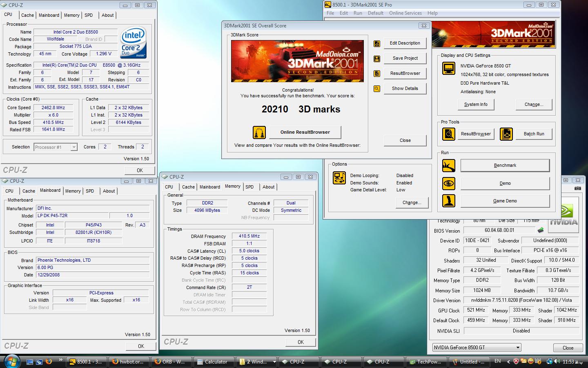Open the Calculator taskbar button
Viewport: 588px width, 368px height.
(214, 362)
